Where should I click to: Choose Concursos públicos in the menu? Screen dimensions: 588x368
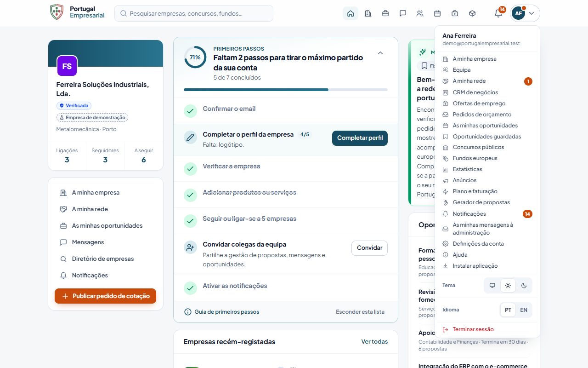click(x=487, y=147)
